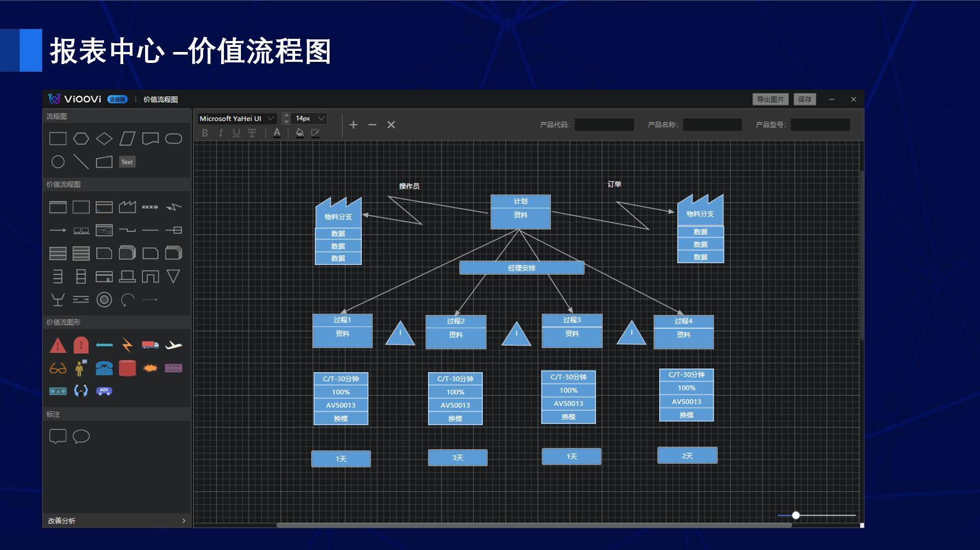Toggle strikethrough formatting

point(252,132)
